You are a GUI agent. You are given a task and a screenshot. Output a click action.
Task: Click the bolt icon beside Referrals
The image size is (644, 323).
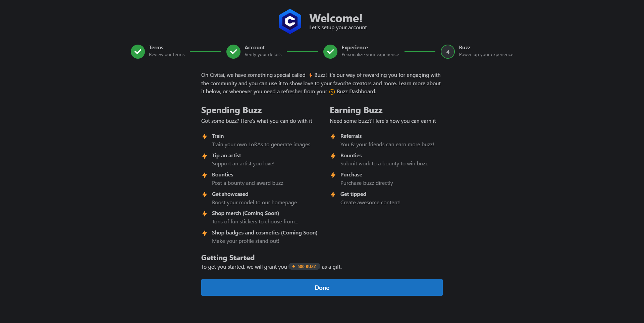point(333,137)
